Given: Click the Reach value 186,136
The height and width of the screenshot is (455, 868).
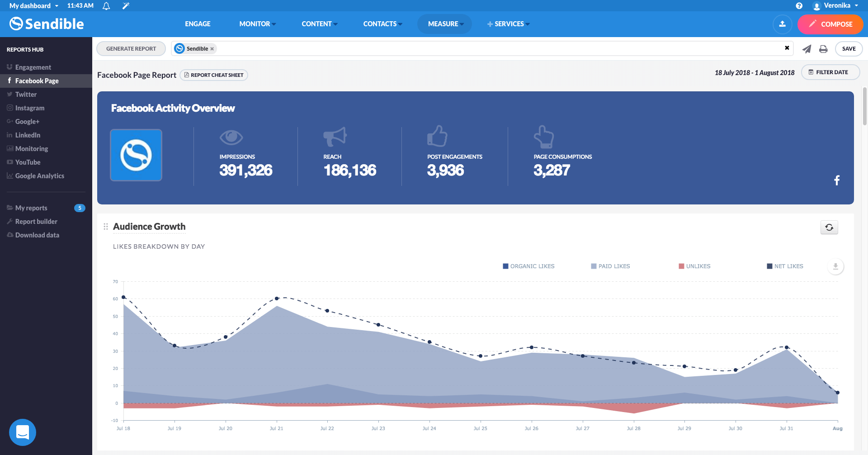Looking at the screenshot, I should coord(350,171).
